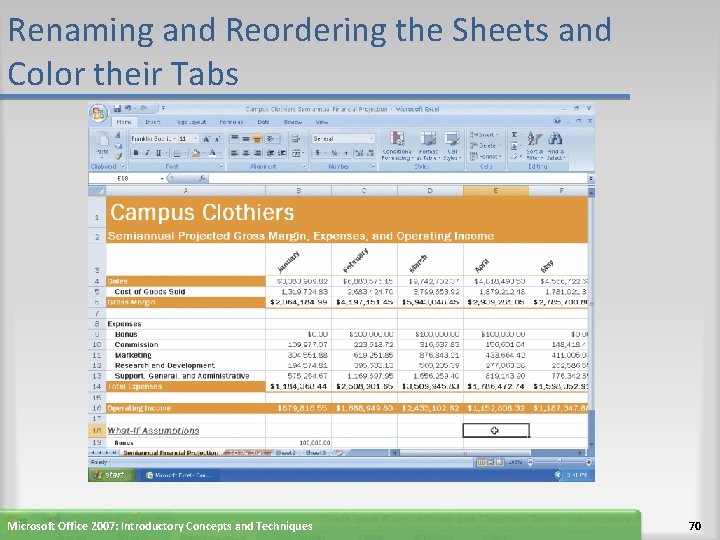This screenshot has height=540, width=720.
Task: Click the Increase Font Size icon
Action: pos(207,139)
